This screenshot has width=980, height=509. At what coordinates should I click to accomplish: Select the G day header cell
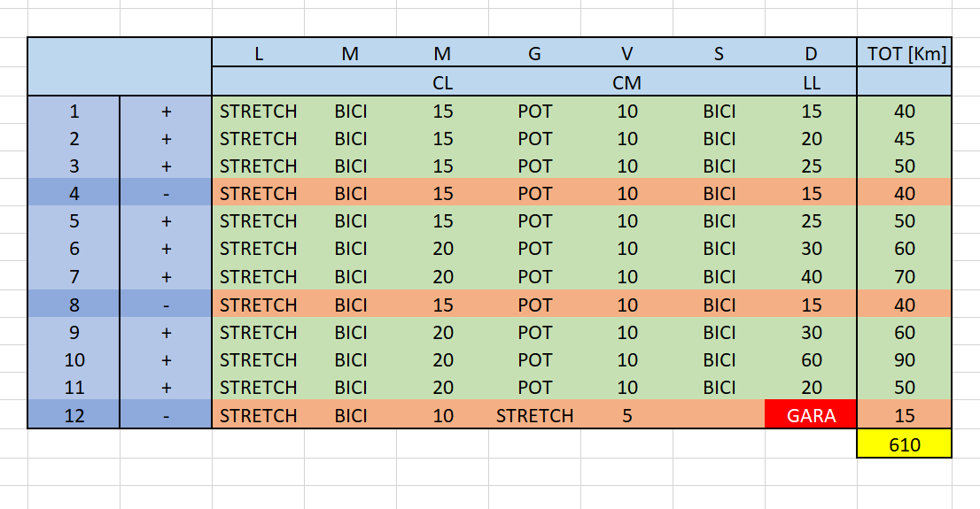534,53
